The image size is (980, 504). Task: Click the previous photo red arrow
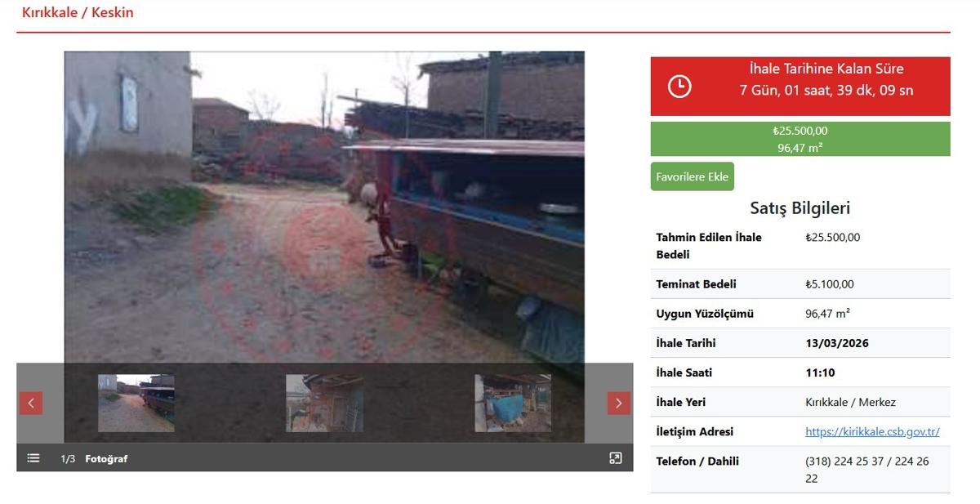[31, 403]
